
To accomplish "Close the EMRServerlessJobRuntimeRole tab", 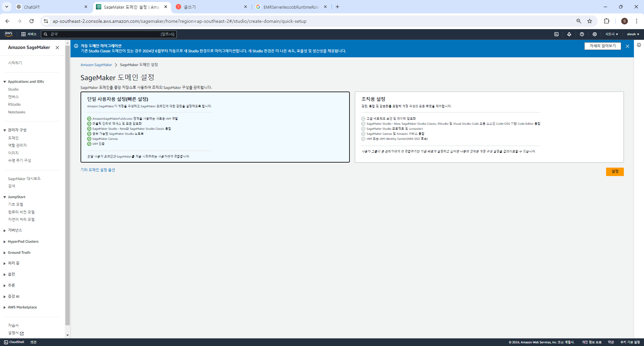I will pyautogui.click(x=325, y=7).
